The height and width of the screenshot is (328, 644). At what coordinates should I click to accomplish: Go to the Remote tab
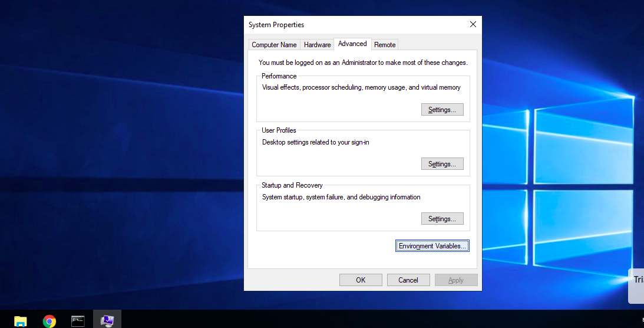point(385,45)
